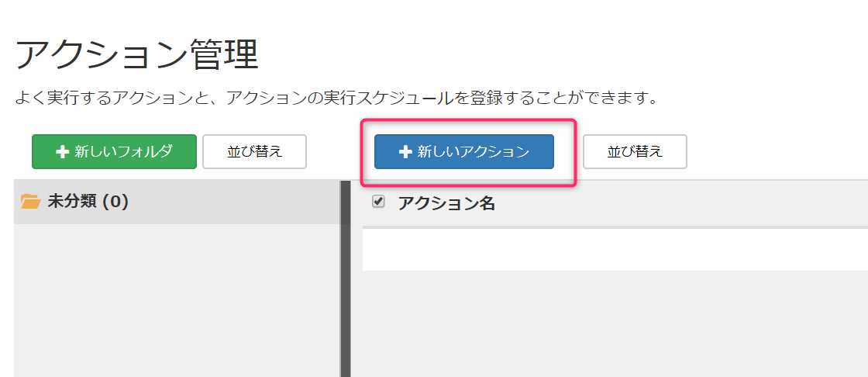Image resolution: width=868 pixels, height=377 pixels.
Task: Click the empty area below 未分類 folder
Action: tap(177, 300)
